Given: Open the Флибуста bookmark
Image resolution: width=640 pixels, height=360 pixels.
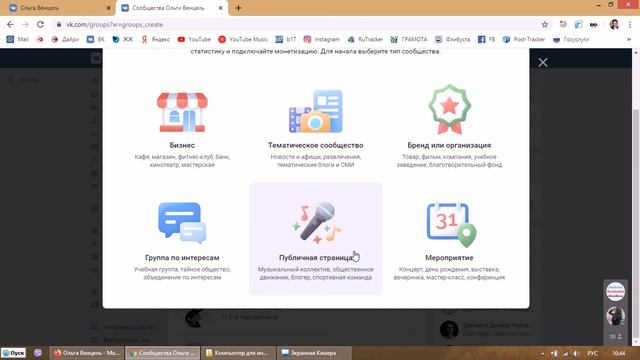Looking at the screenshot, I should tap(452, 39).
